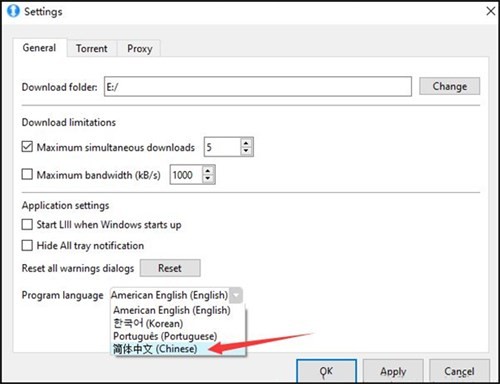Click the Change folder button
Screen dimensions: 500x384
pyautogui.click(x=449, y=86)
